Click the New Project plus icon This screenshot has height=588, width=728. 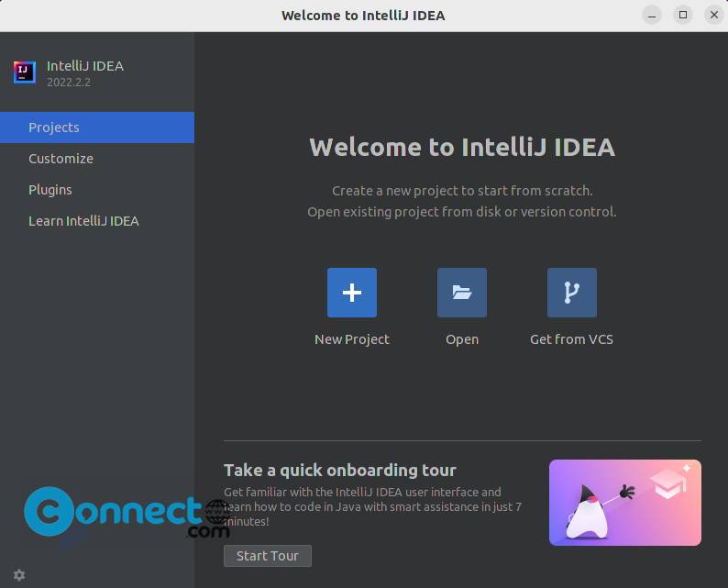click(352, 293)
